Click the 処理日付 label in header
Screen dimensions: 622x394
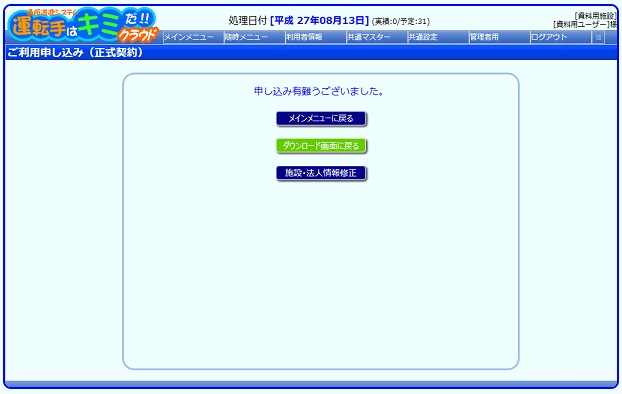tap(248, 21)
